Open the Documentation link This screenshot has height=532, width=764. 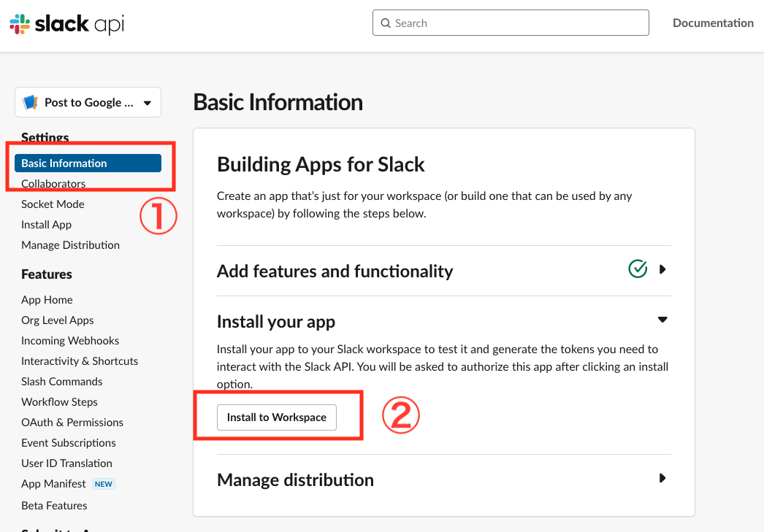coord(713,23)
